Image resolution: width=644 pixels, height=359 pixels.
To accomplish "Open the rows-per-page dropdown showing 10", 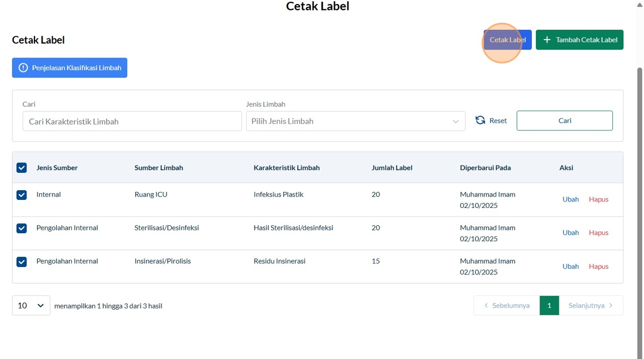I will point(31,306).
